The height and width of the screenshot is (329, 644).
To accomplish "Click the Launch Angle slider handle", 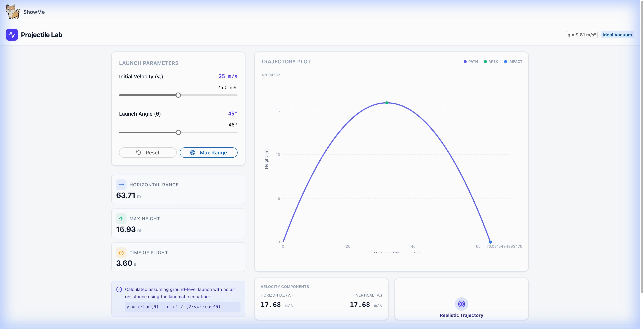I will 178,132.
